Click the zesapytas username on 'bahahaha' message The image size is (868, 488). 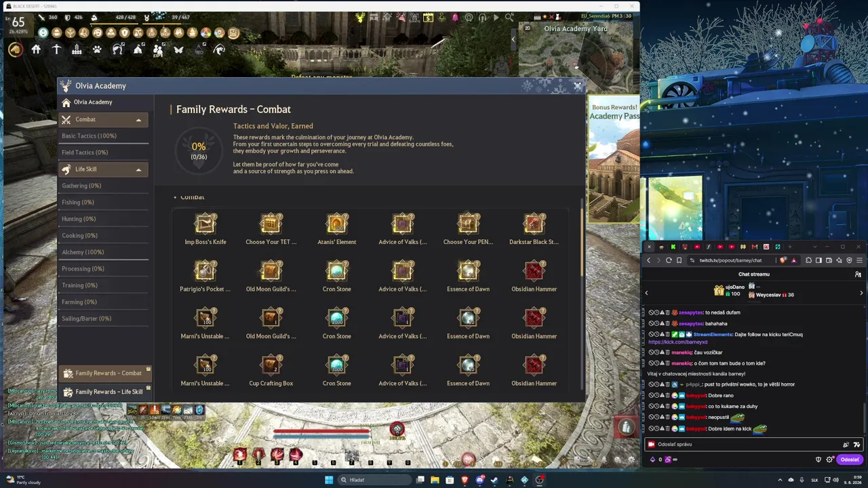click(x=692, y=324)
